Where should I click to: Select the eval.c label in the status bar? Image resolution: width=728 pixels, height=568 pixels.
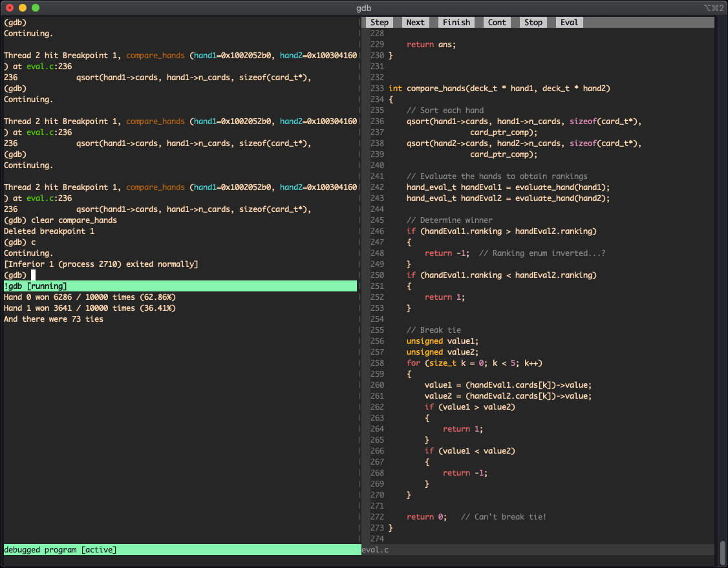click(x=375, y=550)
